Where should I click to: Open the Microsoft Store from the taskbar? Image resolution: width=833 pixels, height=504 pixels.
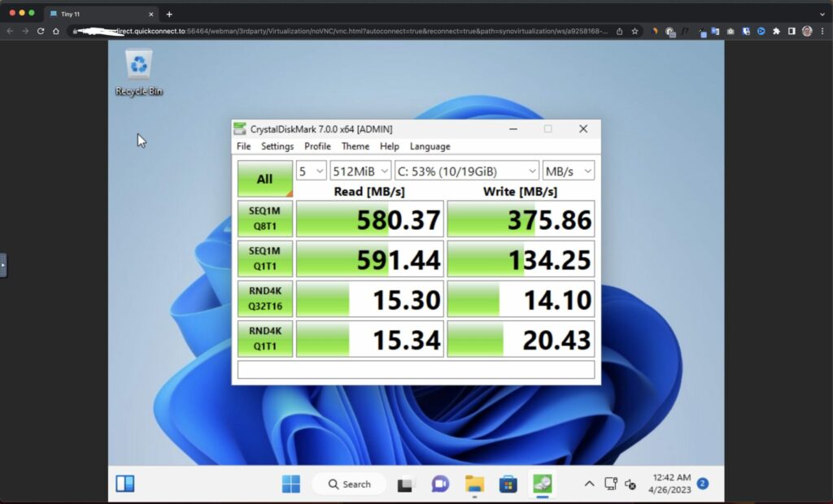point(508,484)
